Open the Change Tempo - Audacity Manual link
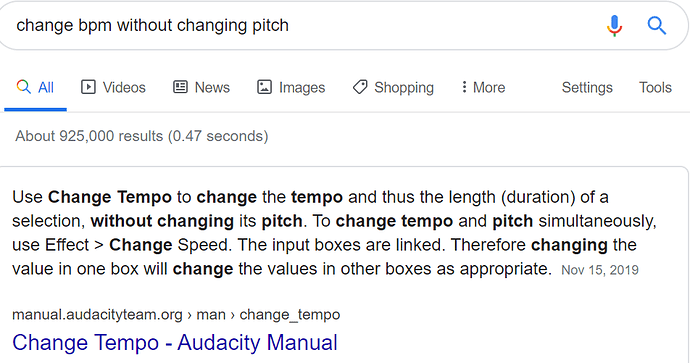Screen dimensions: 690x363 click(175, 343)
